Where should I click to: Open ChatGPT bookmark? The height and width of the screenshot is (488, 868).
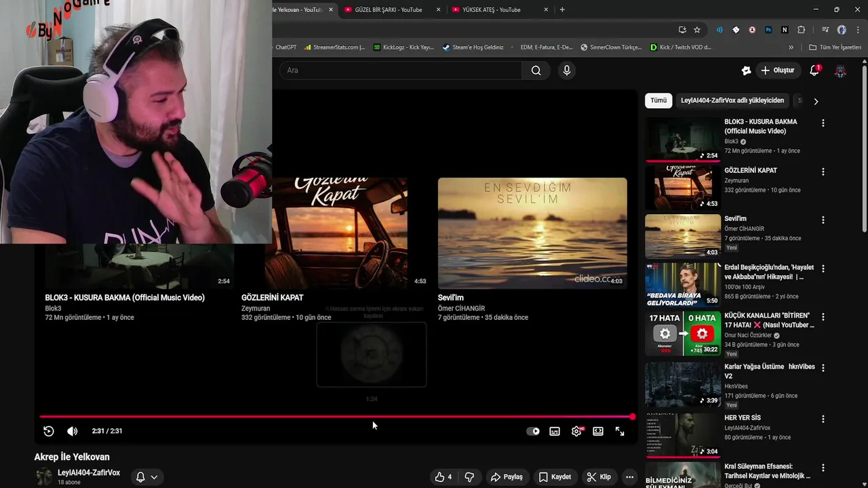[285, 47]
